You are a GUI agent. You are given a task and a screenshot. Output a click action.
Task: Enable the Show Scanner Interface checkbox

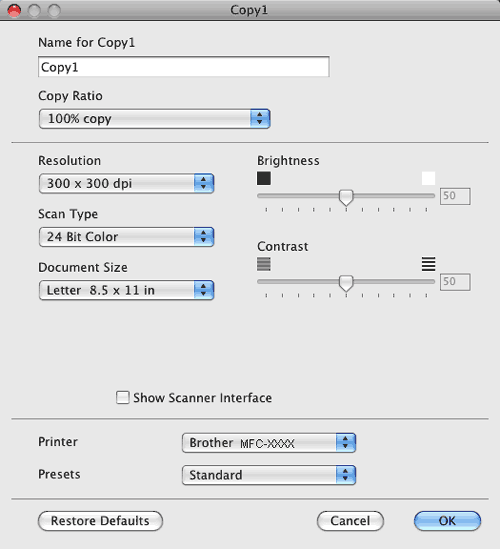123,397
